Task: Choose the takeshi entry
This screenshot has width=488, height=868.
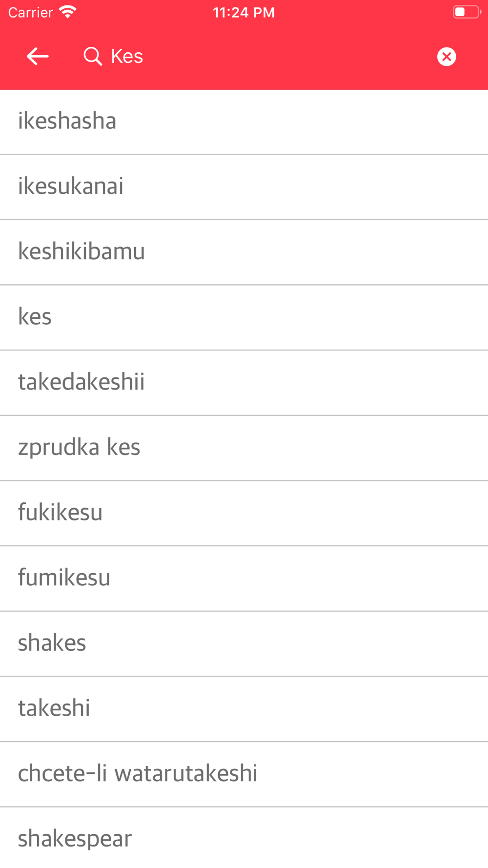Action: point(244,709)
